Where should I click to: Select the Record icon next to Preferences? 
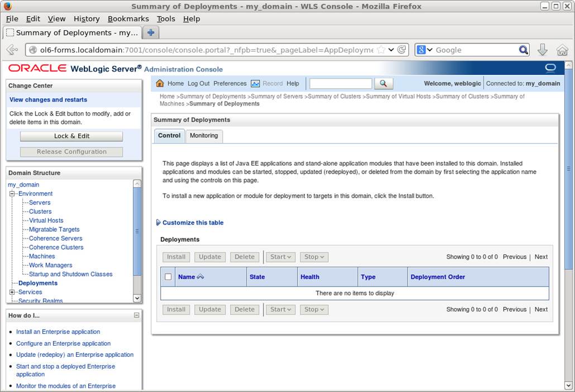tap(255, 83)
